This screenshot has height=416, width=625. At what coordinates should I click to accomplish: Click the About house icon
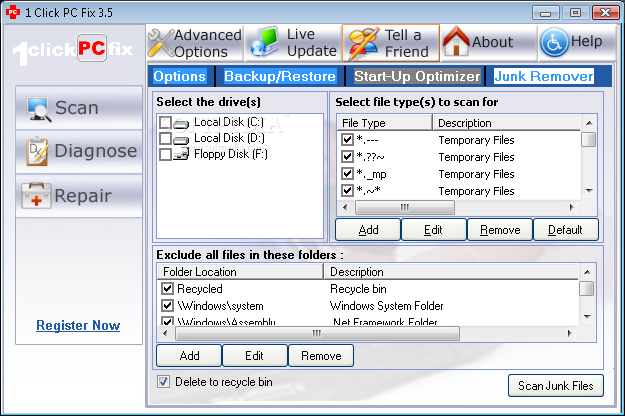[456, 41]
